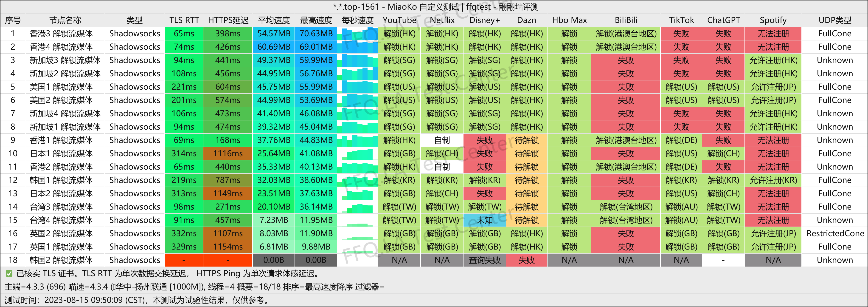Click the RestrictedCone UDP type cell
868x307 pixels.
point(835,233)
